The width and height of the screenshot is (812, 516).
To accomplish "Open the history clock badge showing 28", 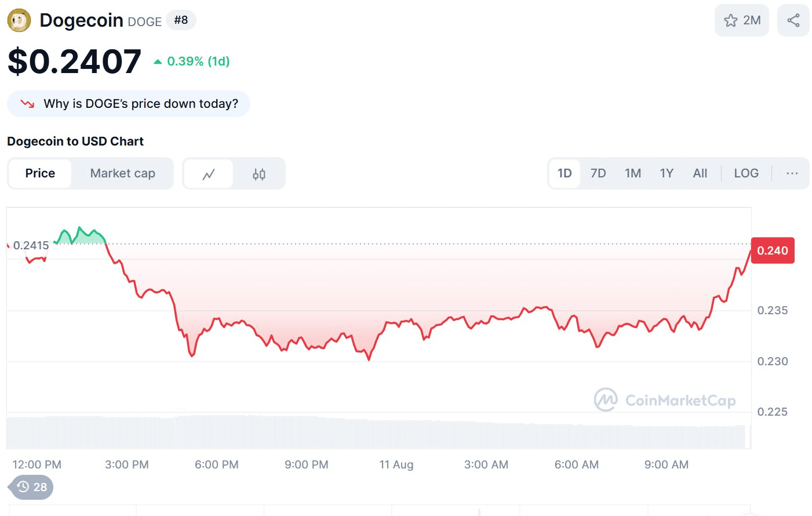I will click(x=31, y=487).
